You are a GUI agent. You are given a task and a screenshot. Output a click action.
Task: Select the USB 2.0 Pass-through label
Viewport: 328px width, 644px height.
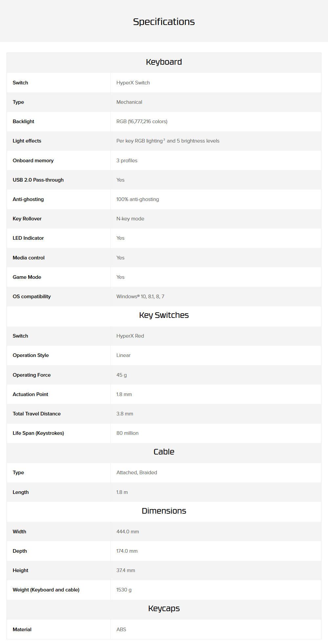click(38, 180)
